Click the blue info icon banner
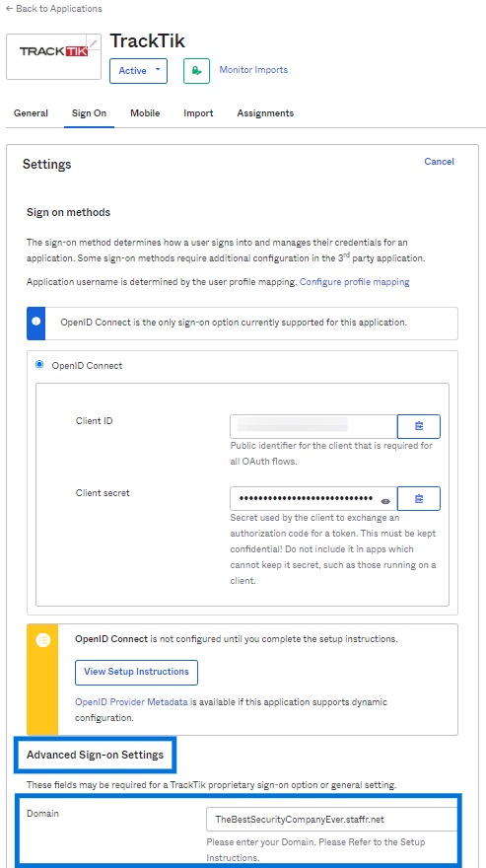 tap(35, 324)
